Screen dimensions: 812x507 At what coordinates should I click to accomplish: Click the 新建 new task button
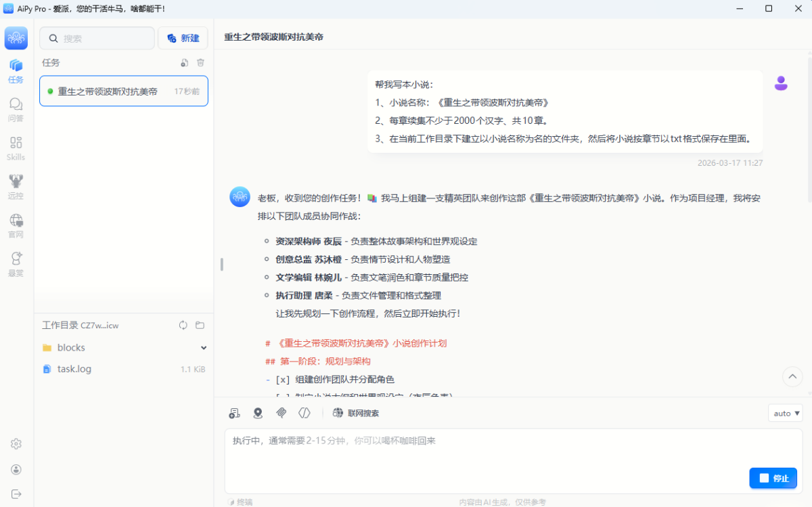(183, 39)
